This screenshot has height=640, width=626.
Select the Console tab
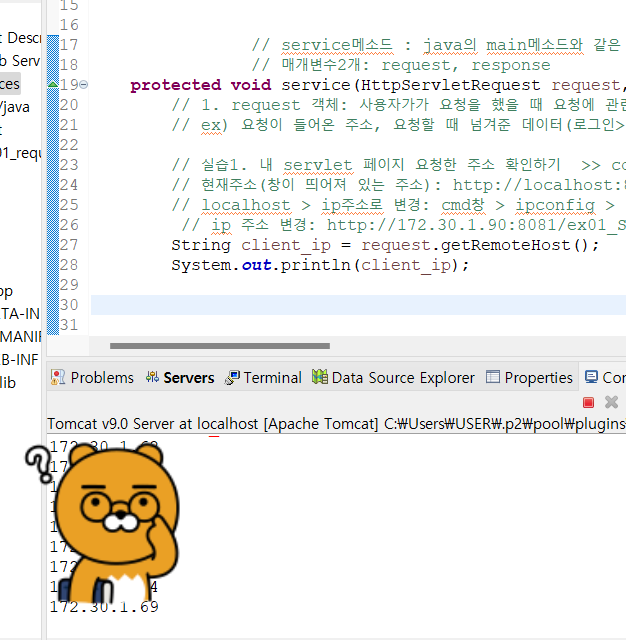(605, 378)
